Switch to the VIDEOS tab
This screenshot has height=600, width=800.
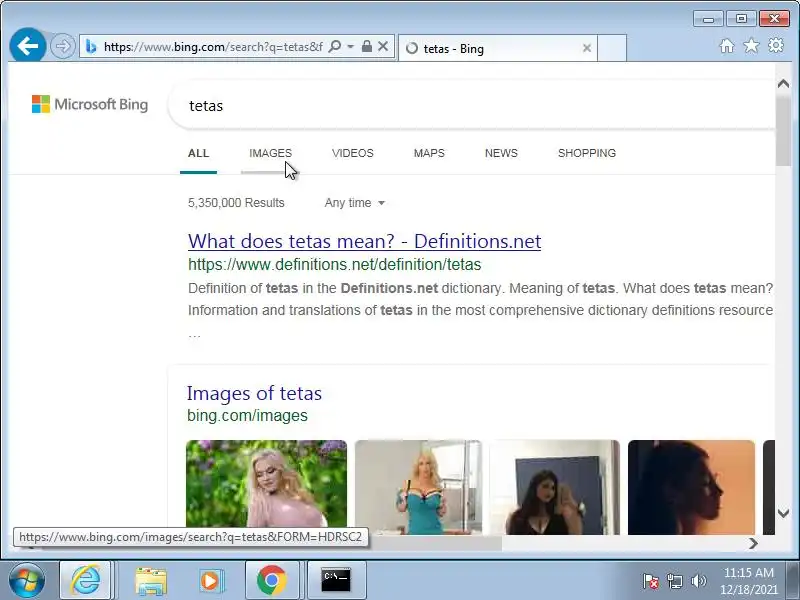[353, 153]
